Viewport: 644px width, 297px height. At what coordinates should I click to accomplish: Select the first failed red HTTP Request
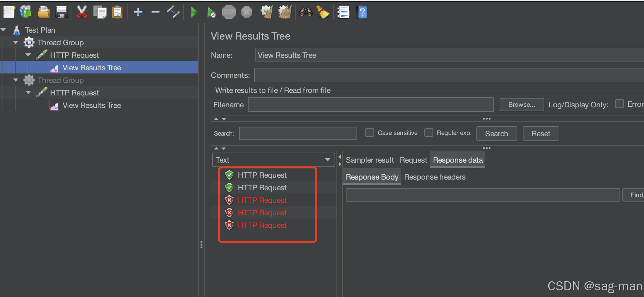262,200
